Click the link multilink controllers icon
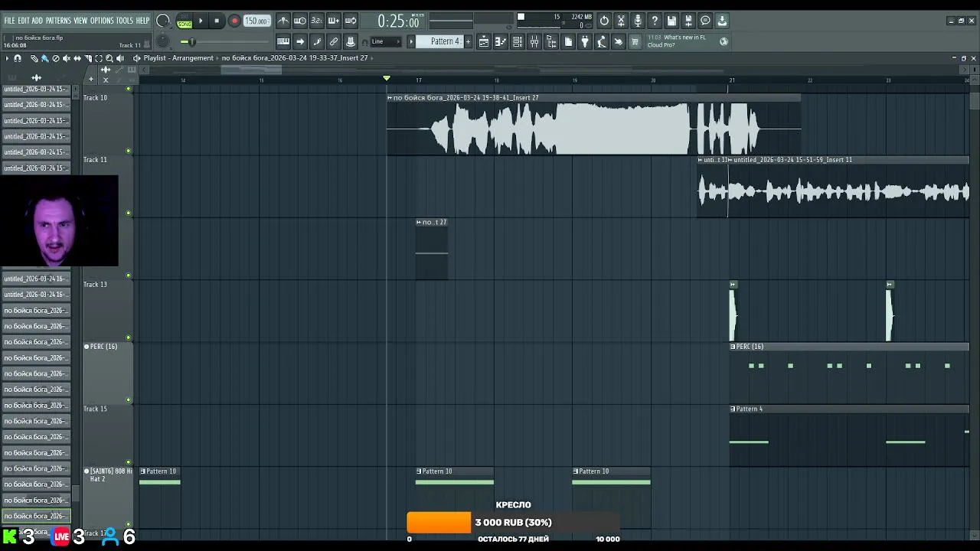The image size is (980, 551). 334,41
